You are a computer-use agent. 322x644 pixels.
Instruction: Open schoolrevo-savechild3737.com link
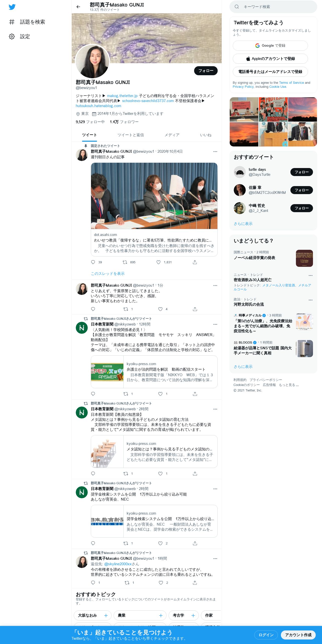click(x=148, y=101)
